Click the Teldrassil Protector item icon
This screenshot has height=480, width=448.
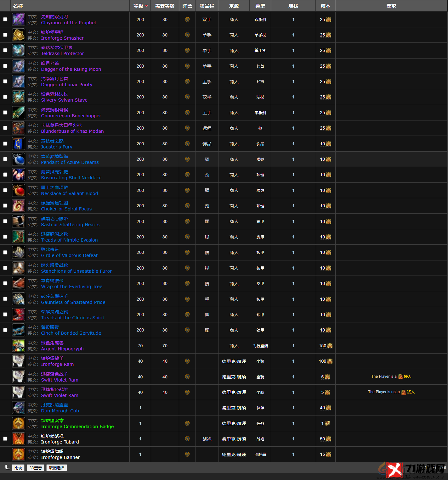pos(19,50)
